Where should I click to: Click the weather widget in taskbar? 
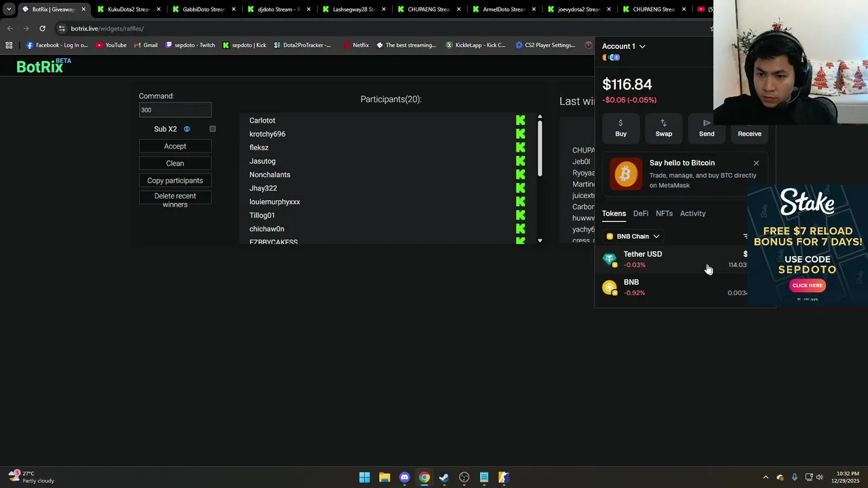31,477
